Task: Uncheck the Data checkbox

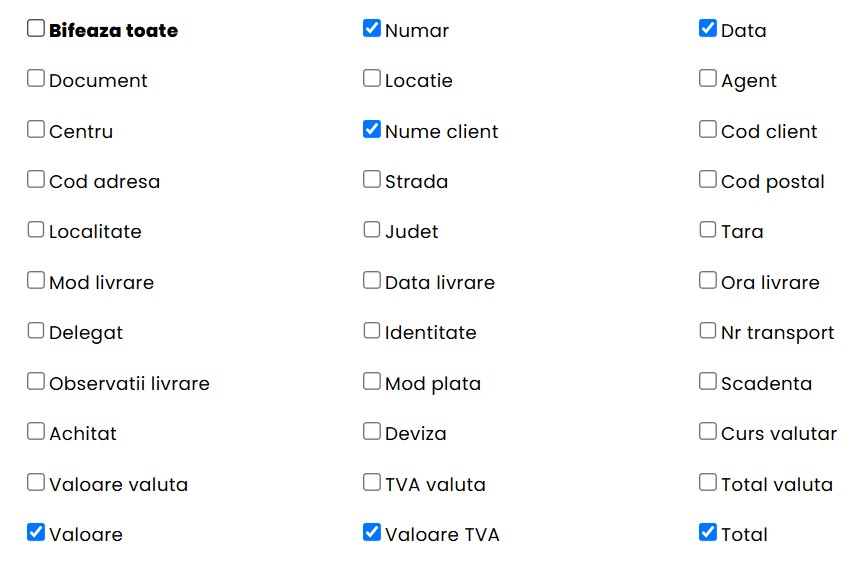Action: point(708,28)
